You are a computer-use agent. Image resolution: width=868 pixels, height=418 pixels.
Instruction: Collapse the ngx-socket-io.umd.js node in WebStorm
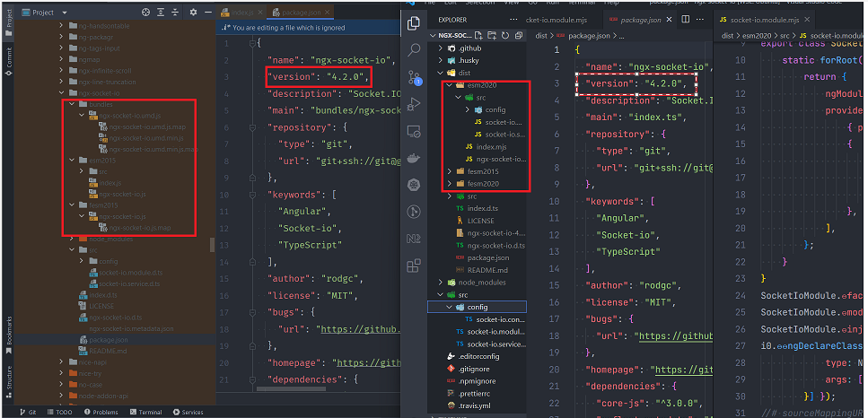[x=82, y=116]
